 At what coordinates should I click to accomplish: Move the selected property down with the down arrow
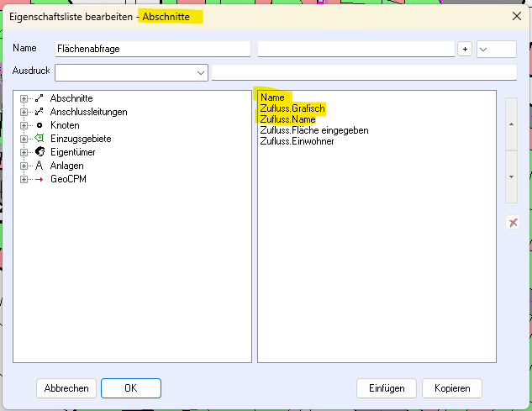[511, 177]
